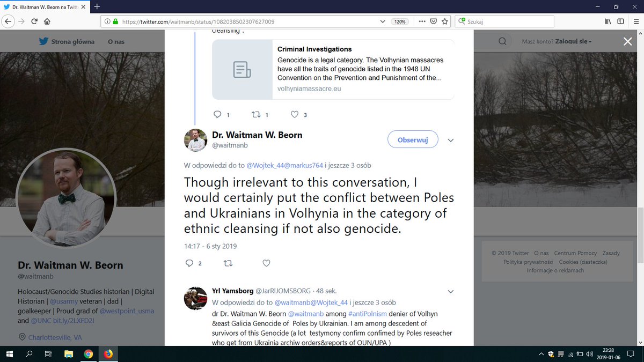Screen dimensions: 644x362
Task: Open Polityka prywatności footer link
Action: click(x=528, y=262)
